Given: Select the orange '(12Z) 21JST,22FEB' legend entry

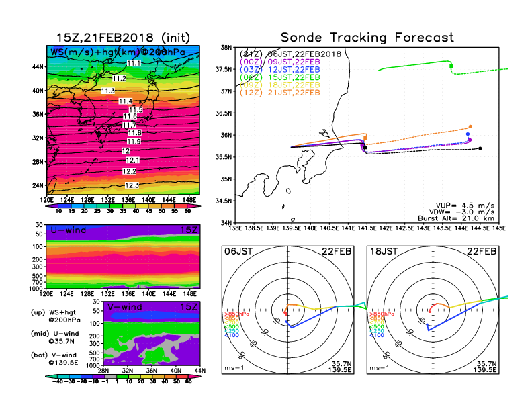Looking at the screenshot, I should point(280,93).
